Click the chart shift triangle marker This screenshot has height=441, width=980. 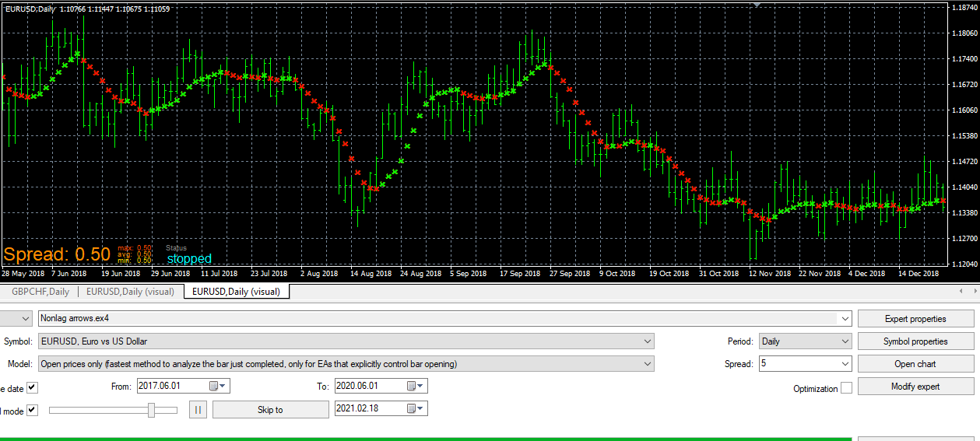757,4
